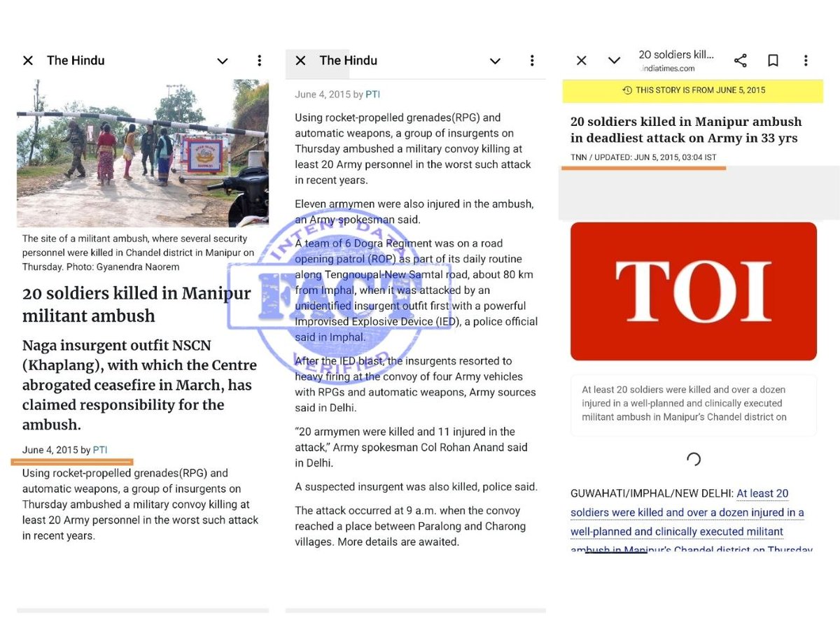840x629 pixels.
Task: Expand the chevron in first The Hindu panel
Action: click(223, 61)
